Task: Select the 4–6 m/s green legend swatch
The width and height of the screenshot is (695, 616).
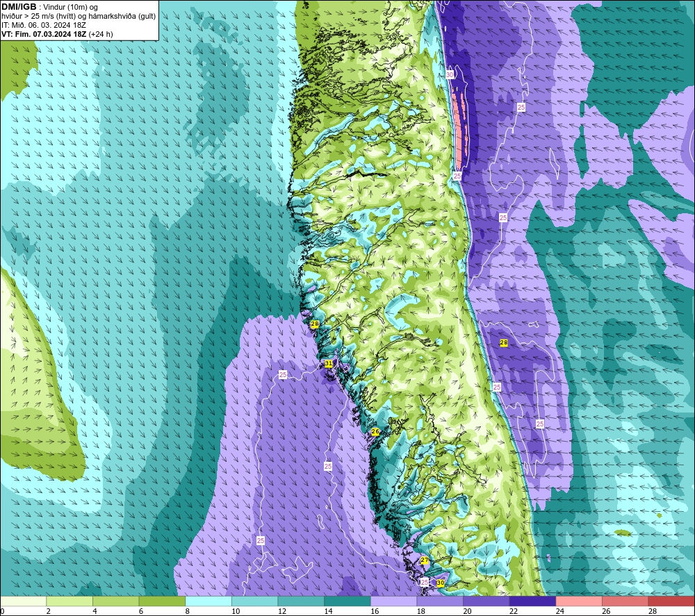Action: coord(115,601)
